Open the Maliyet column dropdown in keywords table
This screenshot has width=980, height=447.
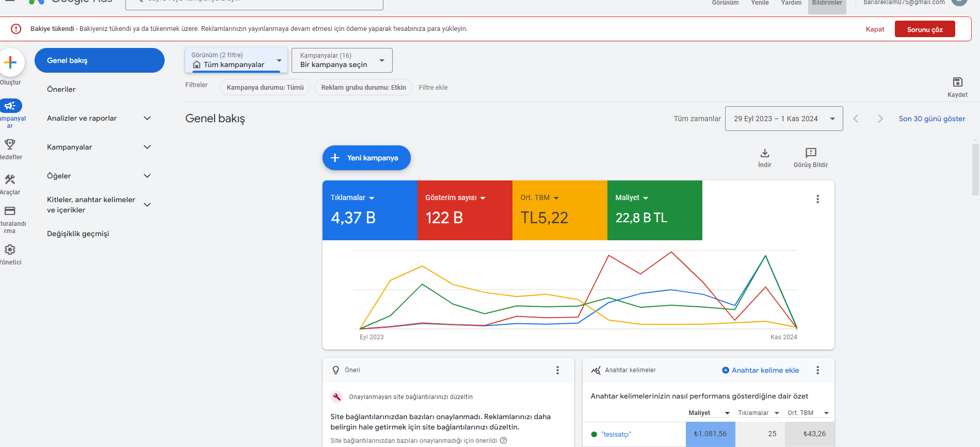pyautogui.click(x=727, y=413)
